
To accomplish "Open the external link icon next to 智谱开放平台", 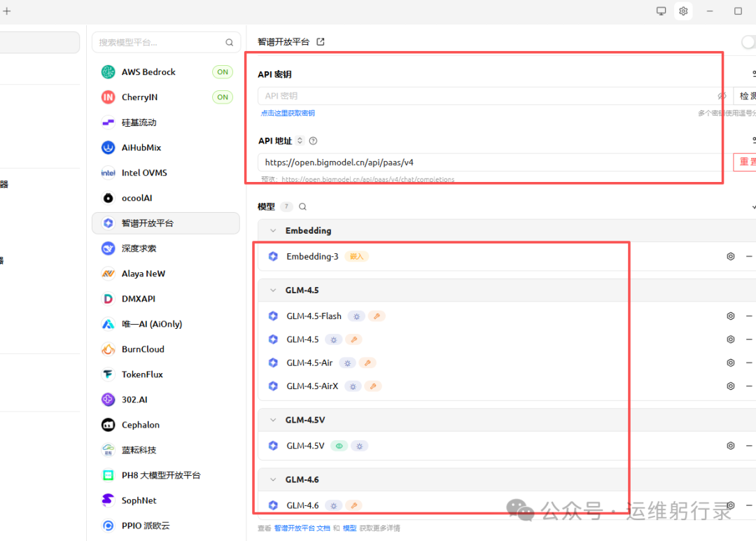I will tap(321, 42).
